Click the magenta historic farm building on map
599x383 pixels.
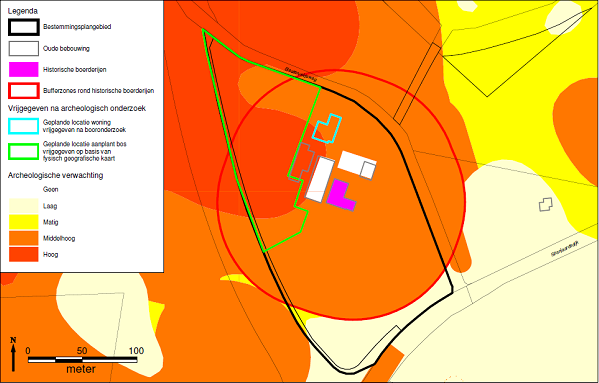pyautogui.click(x=341, y=195)
